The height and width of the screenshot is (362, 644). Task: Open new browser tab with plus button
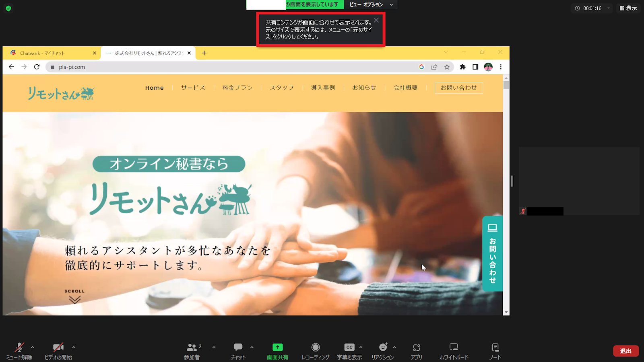(x=204, y=53)
